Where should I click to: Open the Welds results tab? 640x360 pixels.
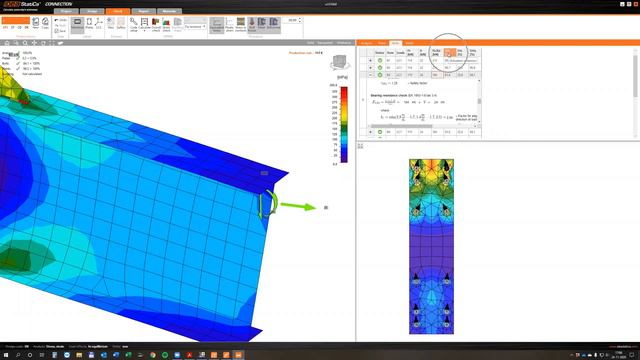(x=409, y=43)
